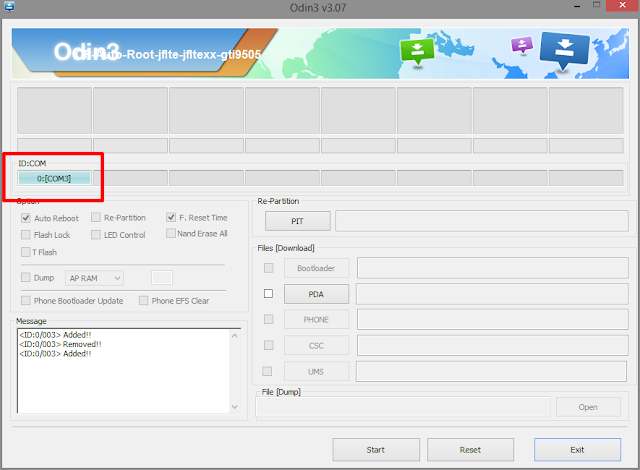Toggle the Auto Reboot checkbox
The height and width of the screenshot is (470, 640).
pyautogui.click(x=26, y=218)
